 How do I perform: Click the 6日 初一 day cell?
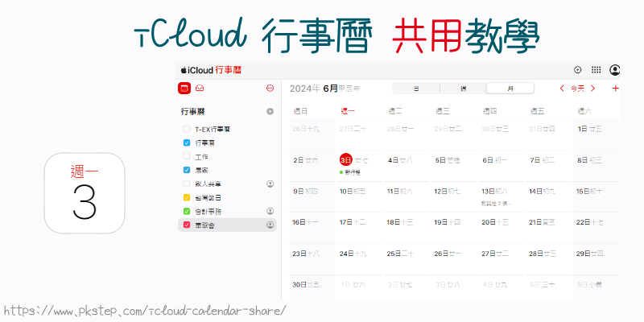coord(501,165)
